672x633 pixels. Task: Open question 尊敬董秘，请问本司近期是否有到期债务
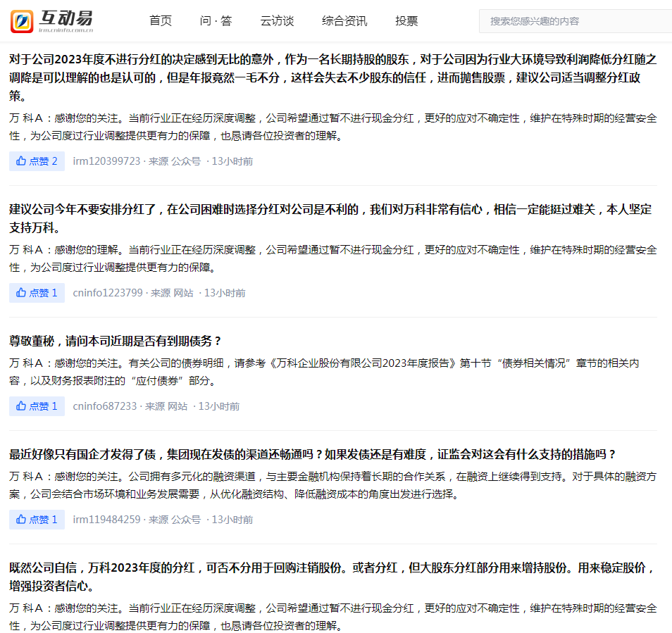115,341
